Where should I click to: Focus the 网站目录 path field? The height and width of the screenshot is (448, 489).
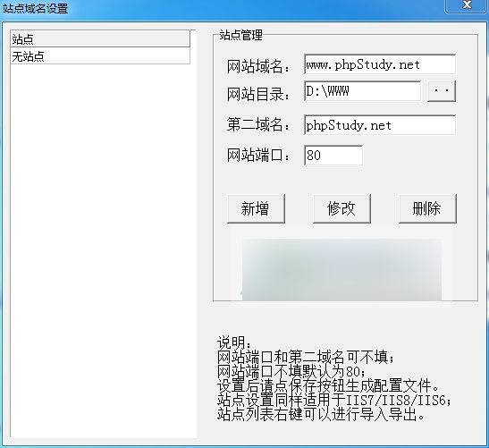(362, 91)
